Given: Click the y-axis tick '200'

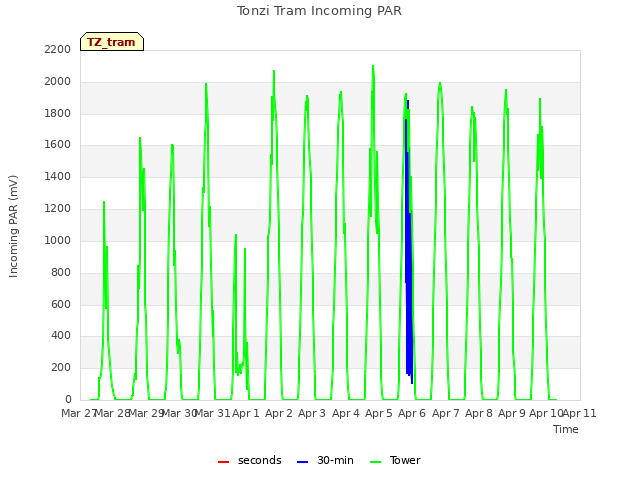Looking at the screenshot, I should (x=61, y=368).
